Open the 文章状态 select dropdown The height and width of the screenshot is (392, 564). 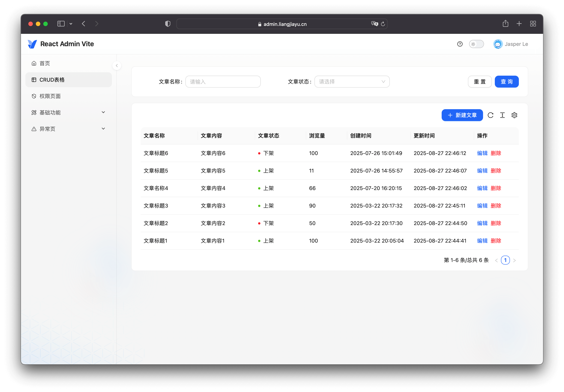click(x=352, y=81)
